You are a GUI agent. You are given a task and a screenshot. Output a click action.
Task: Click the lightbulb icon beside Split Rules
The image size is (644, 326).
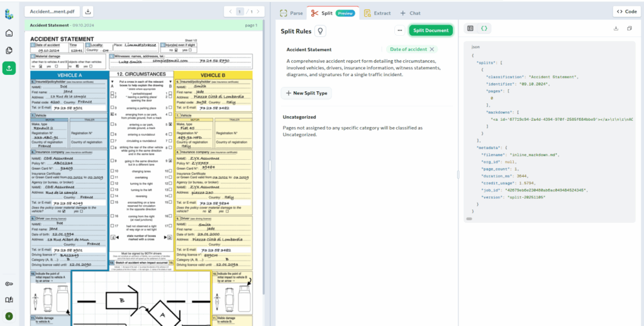click(320, 30)
